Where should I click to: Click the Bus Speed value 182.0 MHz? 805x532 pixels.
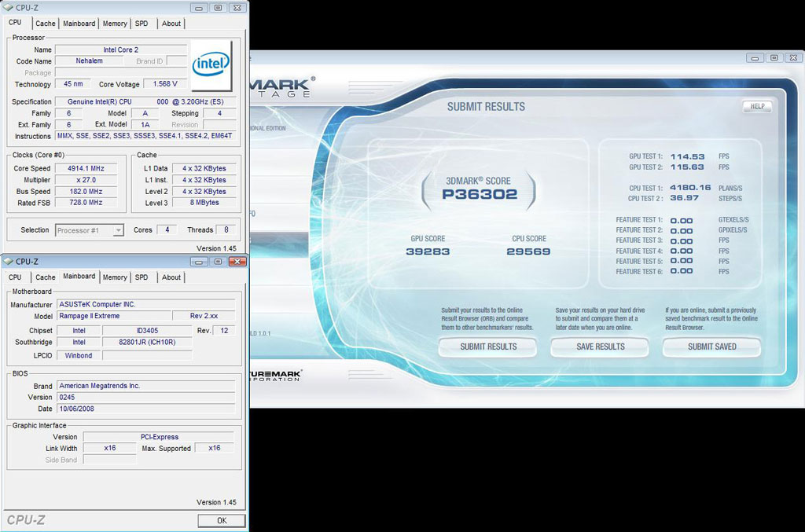(86, 192)
